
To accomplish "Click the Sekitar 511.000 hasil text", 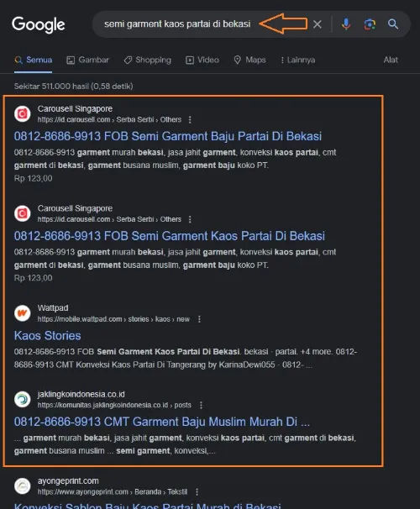I will 74,87.
